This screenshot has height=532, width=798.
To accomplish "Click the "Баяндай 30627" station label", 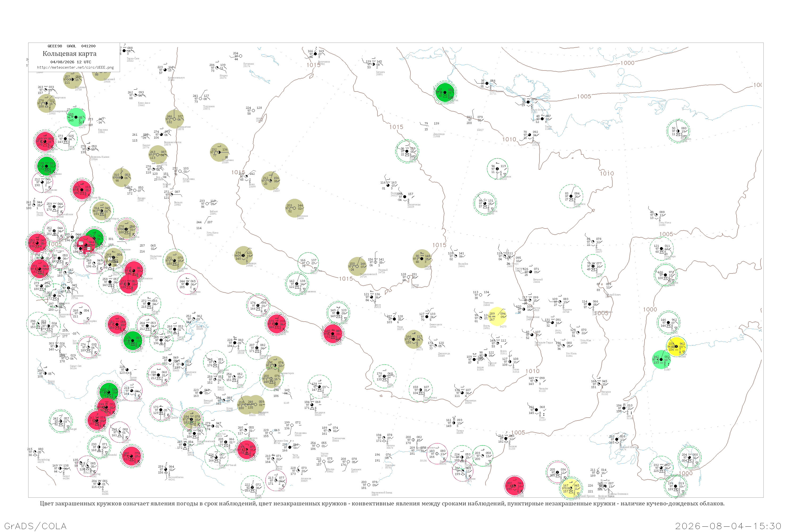I will [208, 402].
